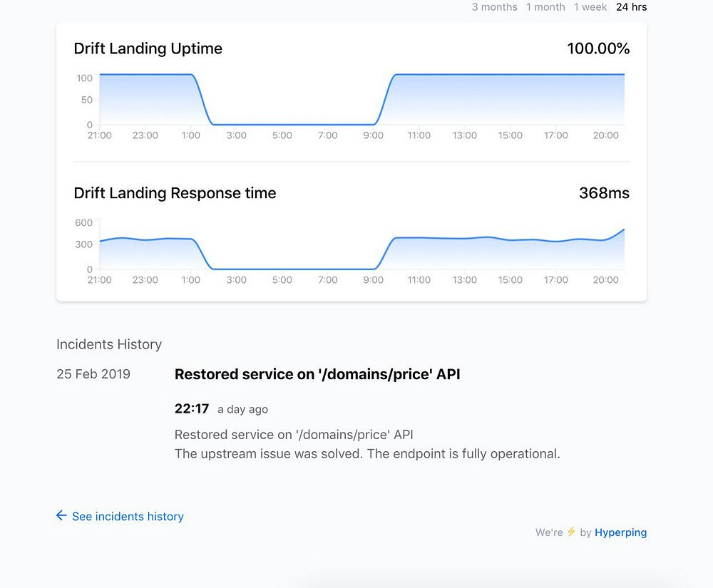
Task: Open the incident title Restored service on '/domains/price' API
Action: [x=317, y=374]
